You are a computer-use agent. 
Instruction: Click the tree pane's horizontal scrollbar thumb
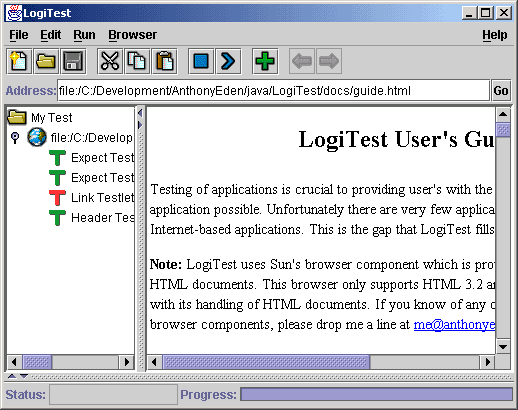click(x=37, y=362)
